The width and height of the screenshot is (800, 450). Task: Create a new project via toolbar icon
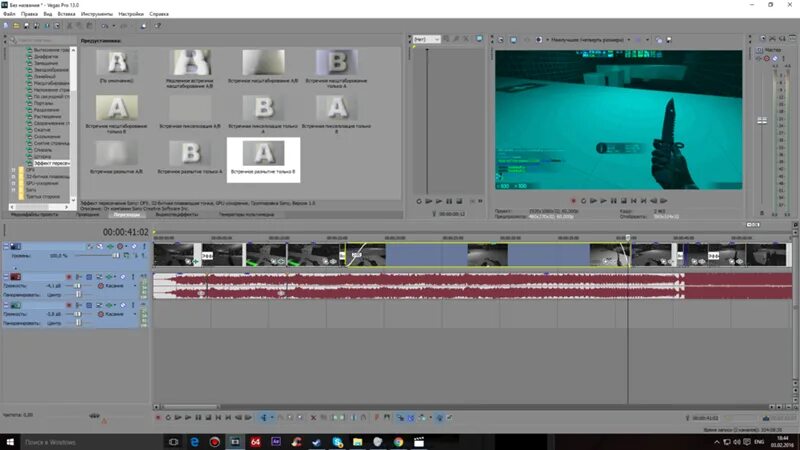[x=6, y=26]
